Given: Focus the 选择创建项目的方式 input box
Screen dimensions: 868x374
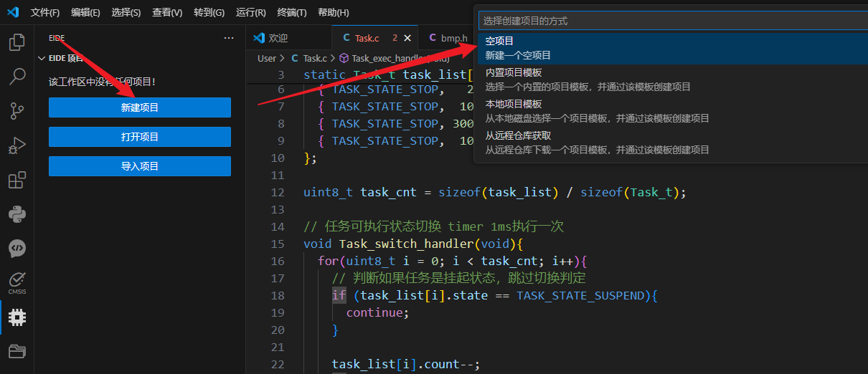Looking at the screenshot, I should 673,21.
